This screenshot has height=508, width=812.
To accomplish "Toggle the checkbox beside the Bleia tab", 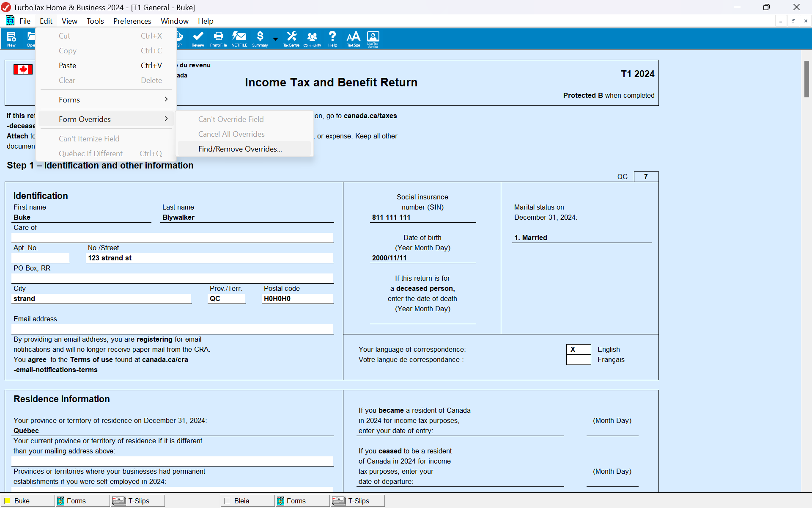I will tap(227, 501).
